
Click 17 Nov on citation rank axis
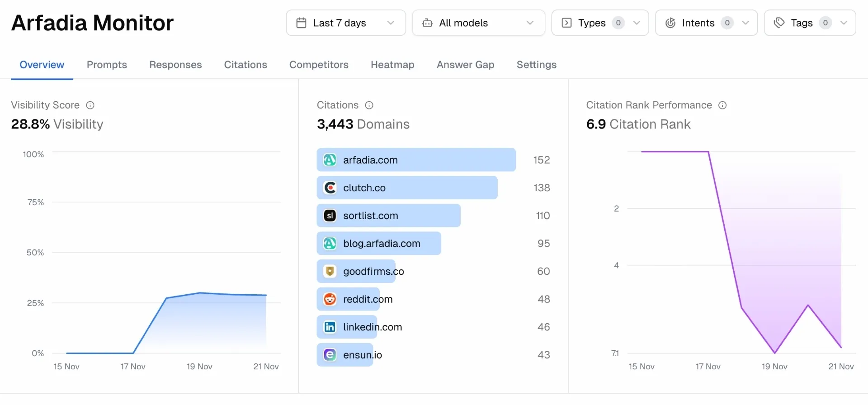[708, 367]
